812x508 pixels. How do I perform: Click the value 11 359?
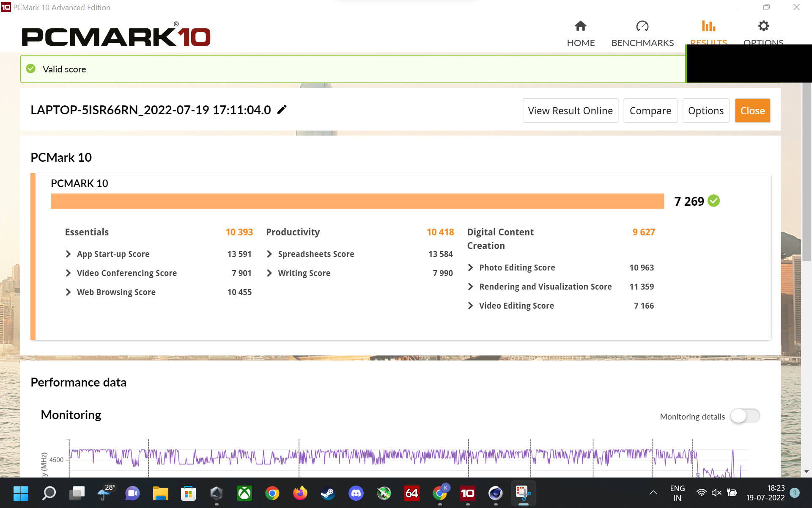point(642,287)
